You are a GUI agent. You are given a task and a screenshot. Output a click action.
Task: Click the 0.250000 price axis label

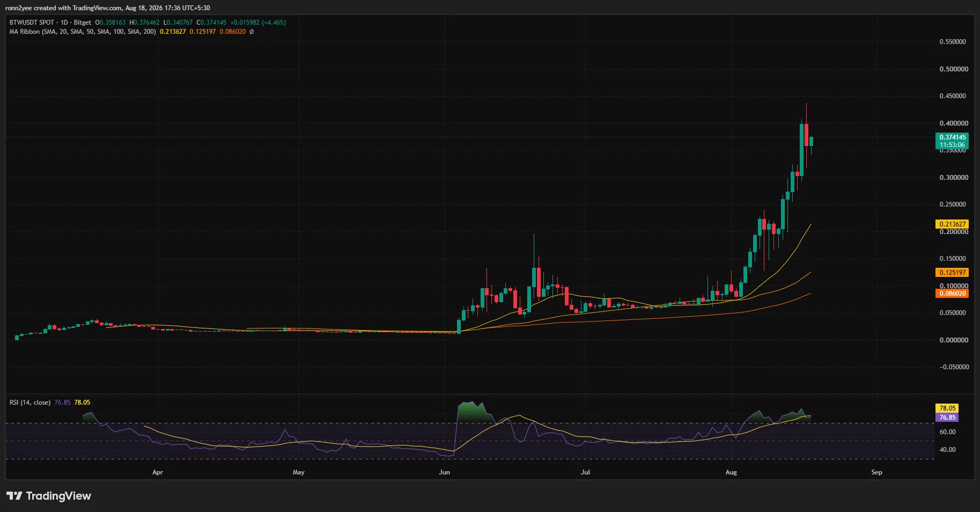[953, 204]
